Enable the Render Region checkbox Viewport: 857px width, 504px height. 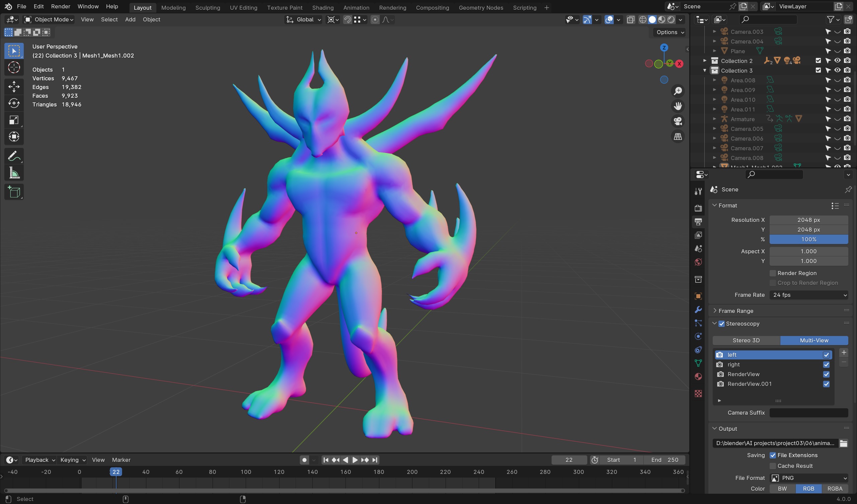773,273
